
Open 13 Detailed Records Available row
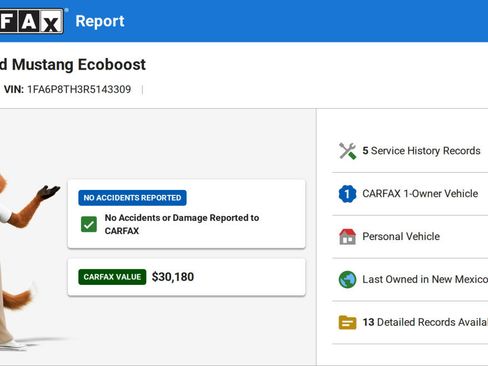425,322
